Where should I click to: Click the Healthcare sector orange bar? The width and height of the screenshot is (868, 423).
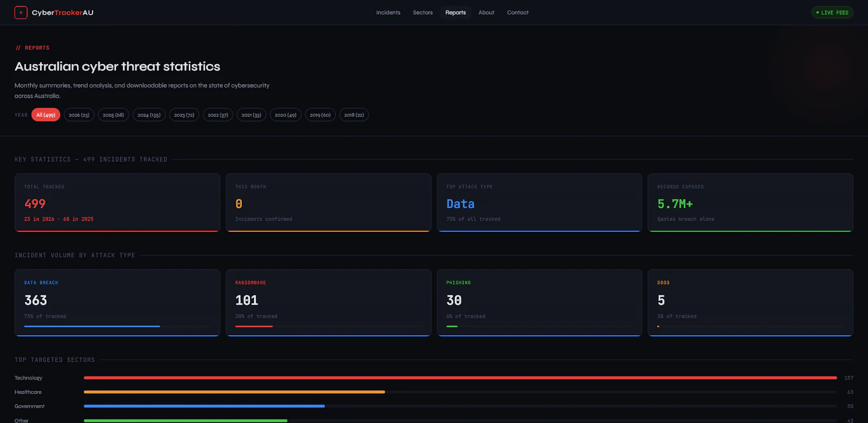[234, 392]
